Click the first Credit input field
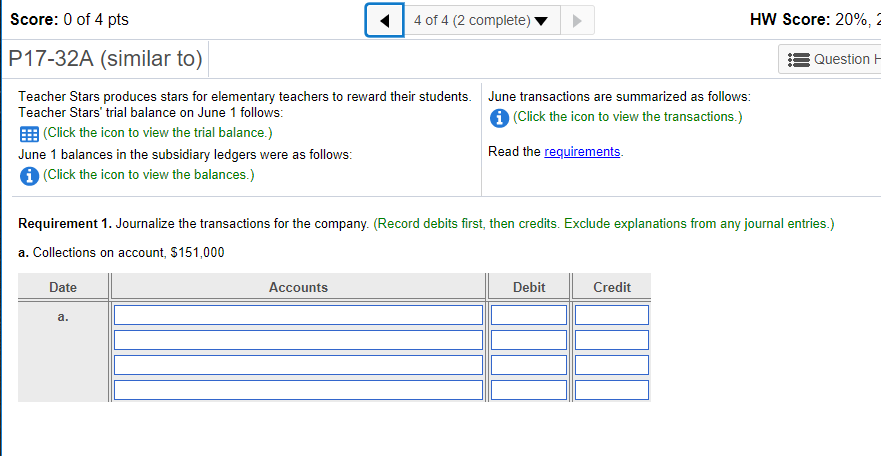 (611, 315)
